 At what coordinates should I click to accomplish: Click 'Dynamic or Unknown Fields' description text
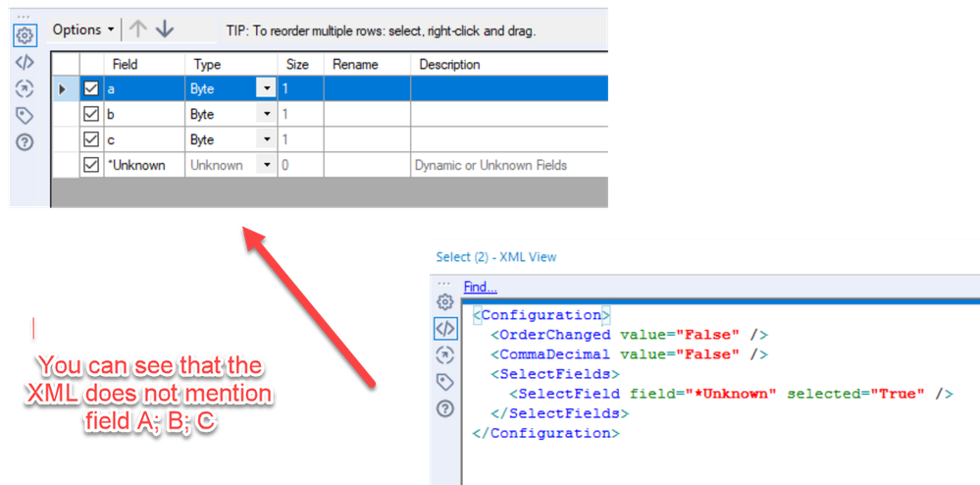pyautogui.click(x=490, y=165)
